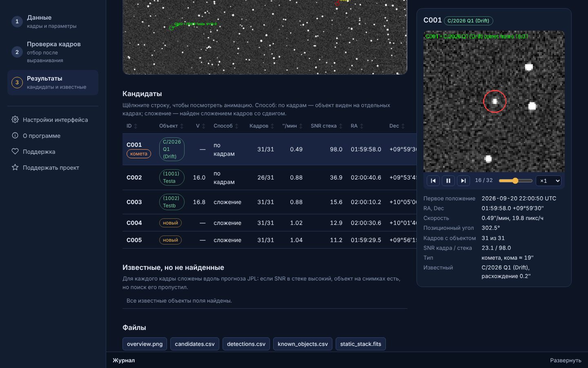Click the (1001) Testa object badge
This screenshot has width=588, height=368.
point(171,177)
